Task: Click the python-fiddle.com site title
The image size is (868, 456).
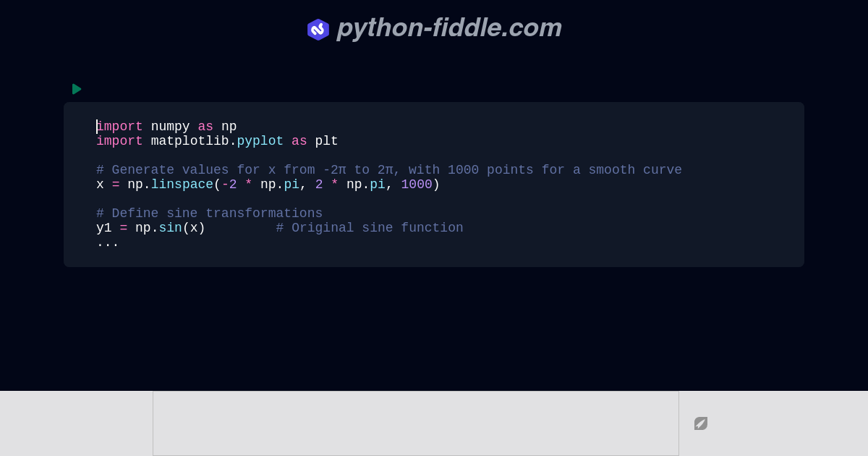Action: 448,28
